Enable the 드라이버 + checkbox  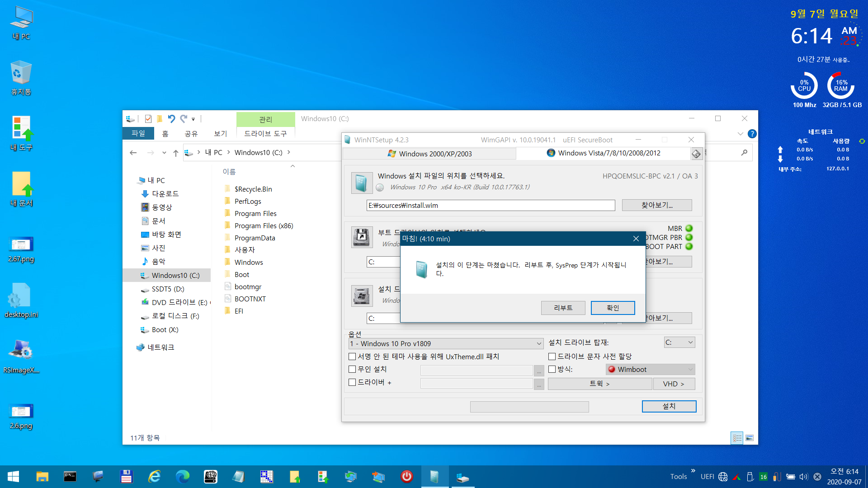352,382
